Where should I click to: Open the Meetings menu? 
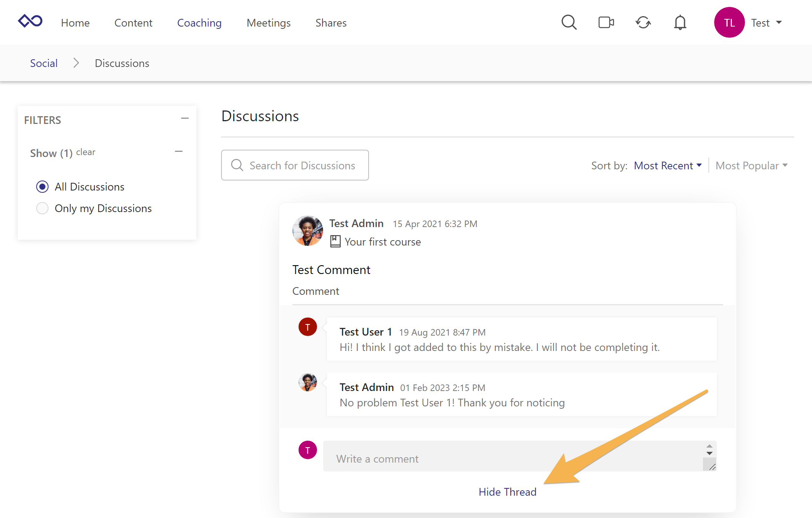pos(268,23)
